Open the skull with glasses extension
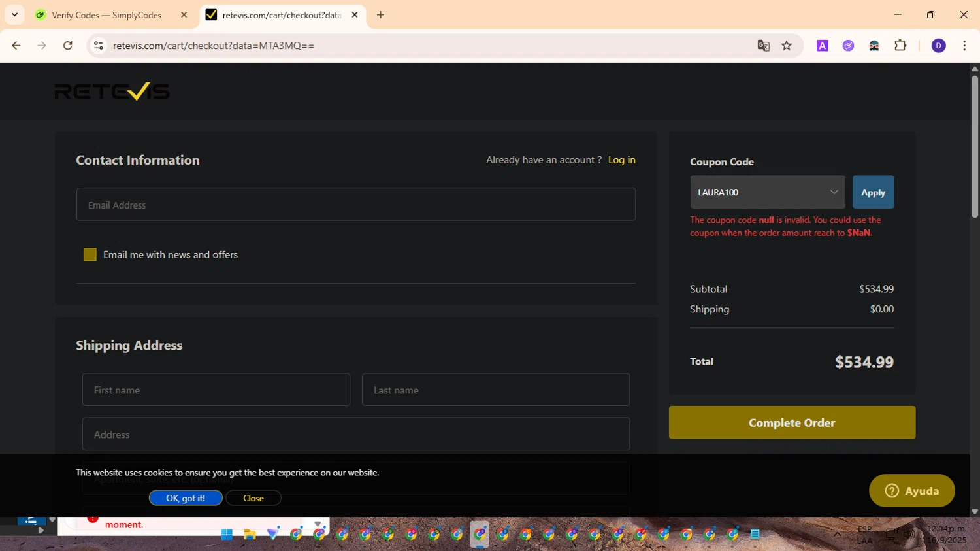 [874, 46]
